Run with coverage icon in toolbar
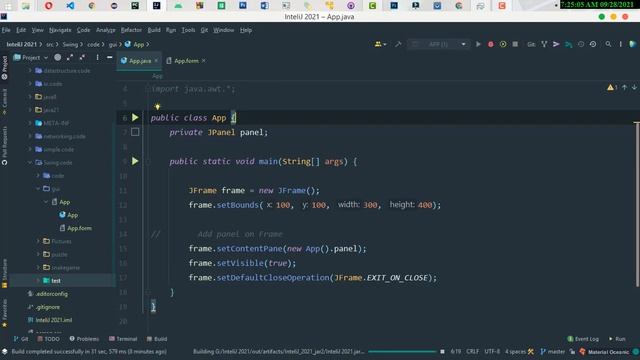 coord(503,44)
